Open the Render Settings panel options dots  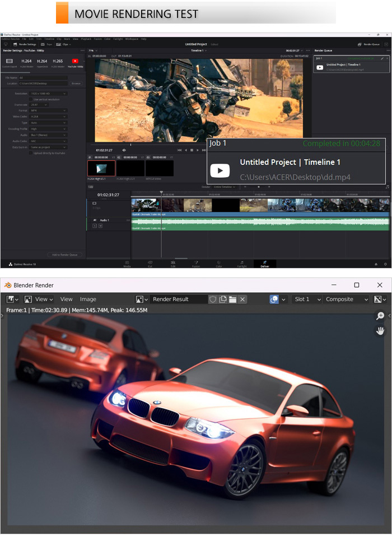coord(82,50)
